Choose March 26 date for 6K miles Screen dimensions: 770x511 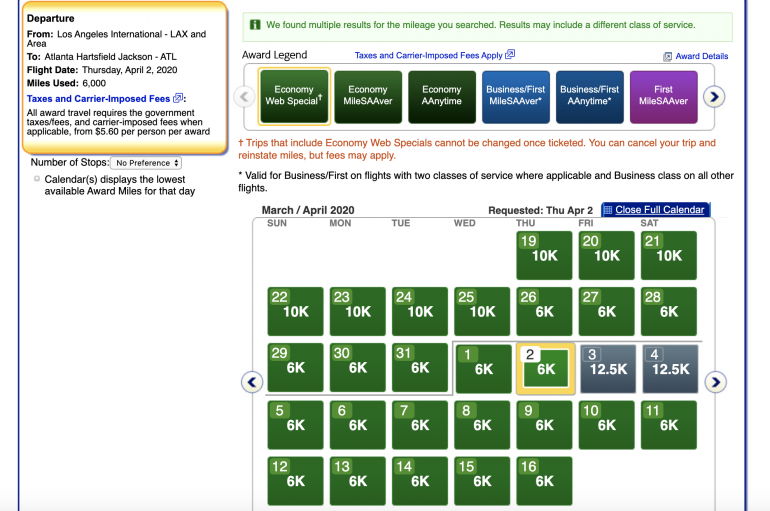544,311
